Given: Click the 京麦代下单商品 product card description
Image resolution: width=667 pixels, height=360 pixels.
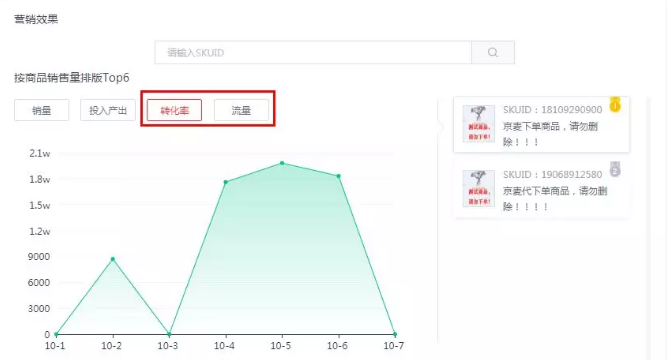Looking at the screenshot, I should pos(555,199).
